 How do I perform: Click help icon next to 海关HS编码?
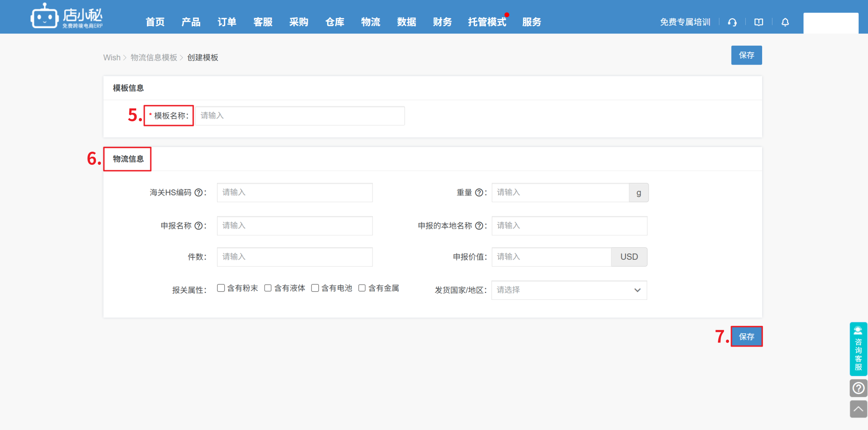tap(199, 193)
